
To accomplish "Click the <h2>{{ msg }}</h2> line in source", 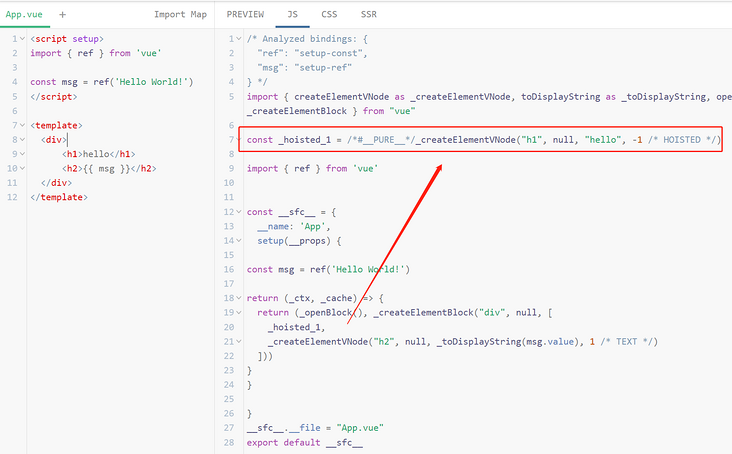I will pos(109,168).
